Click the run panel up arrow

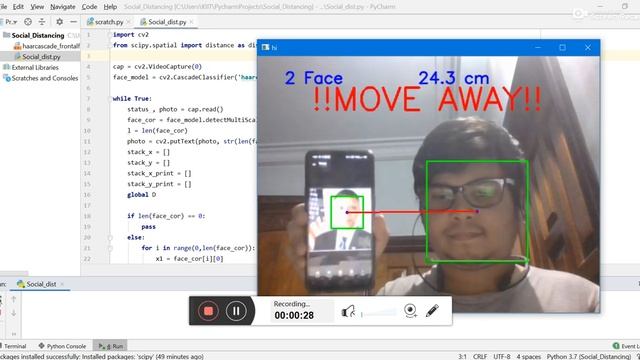pos(13,299)
